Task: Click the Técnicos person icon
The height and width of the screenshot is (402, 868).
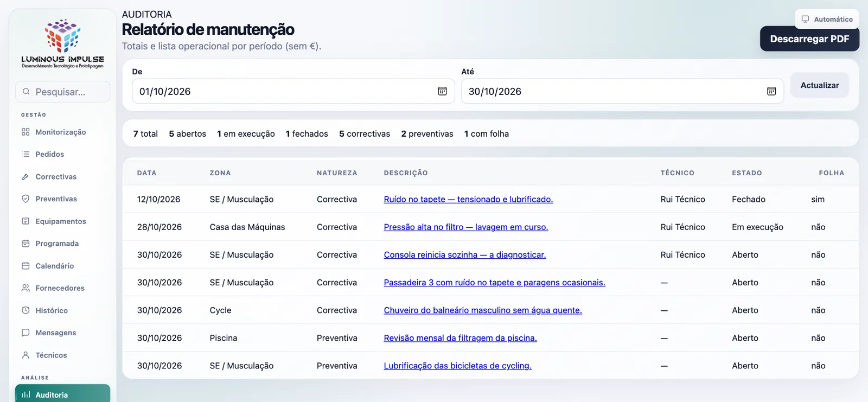Action: [x=25, y=355]
